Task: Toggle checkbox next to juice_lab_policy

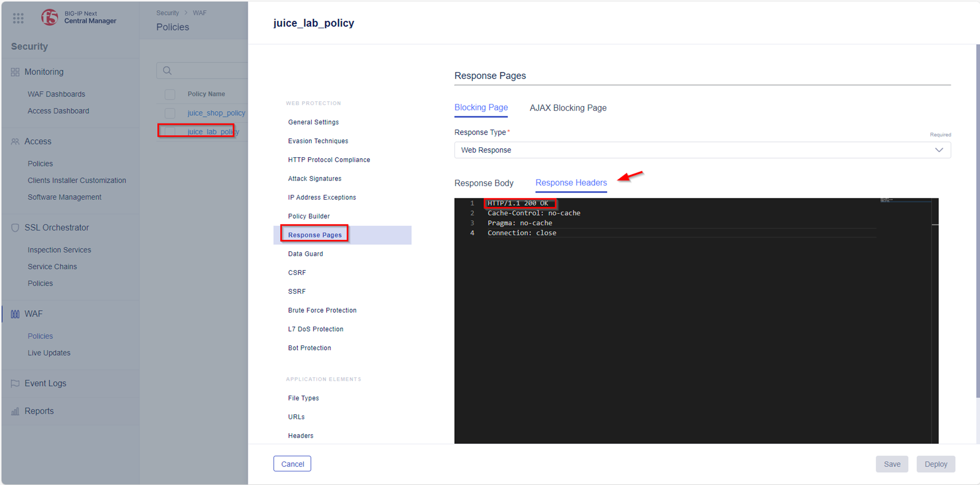Action: [169, 131]
